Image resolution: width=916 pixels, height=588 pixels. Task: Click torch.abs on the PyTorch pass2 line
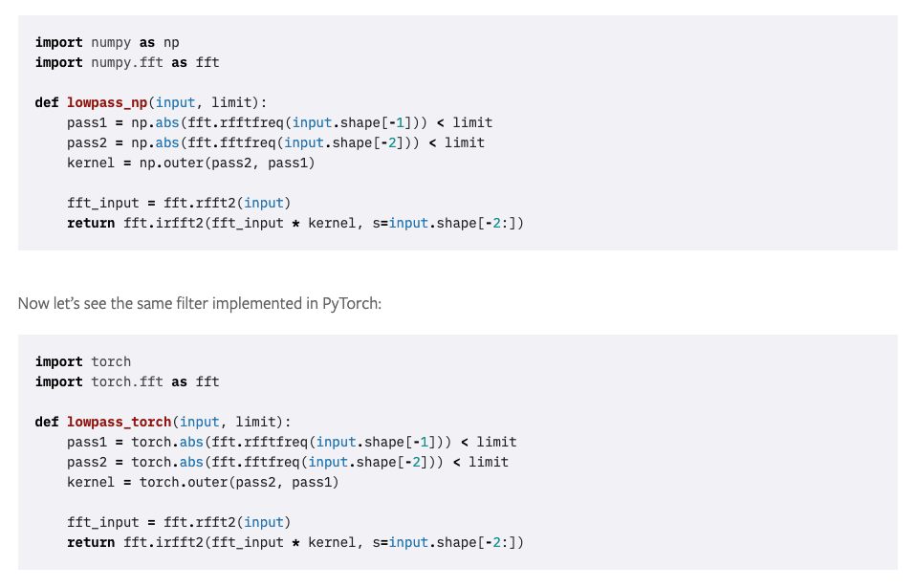(x=167, y=462)
